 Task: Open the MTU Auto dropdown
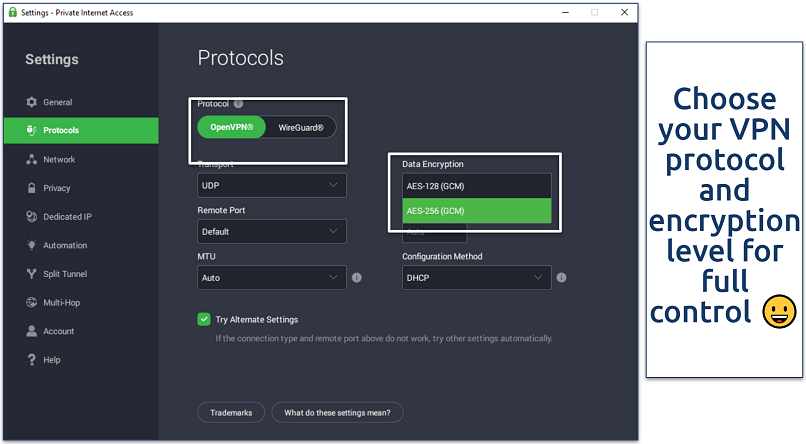tap(271, 278)
